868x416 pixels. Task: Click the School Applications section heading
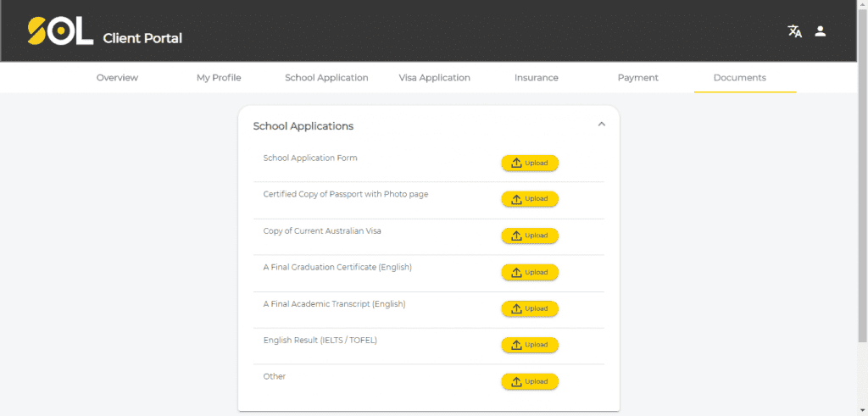pyautogui.click(x=303, y=126)
